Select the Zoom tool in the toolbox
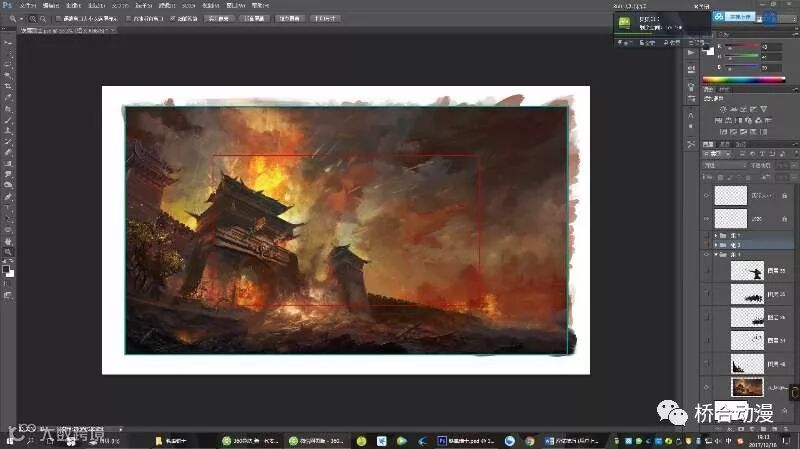This screenshot has width=800, height=449. (x=8, y=252)
